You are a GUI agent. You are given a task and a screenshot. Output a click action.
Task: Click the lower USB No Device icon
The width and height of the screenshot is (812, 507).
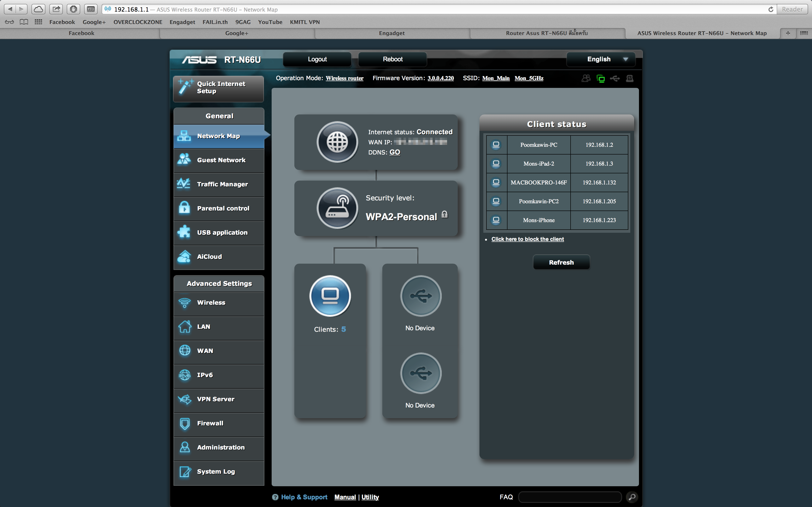420,373
